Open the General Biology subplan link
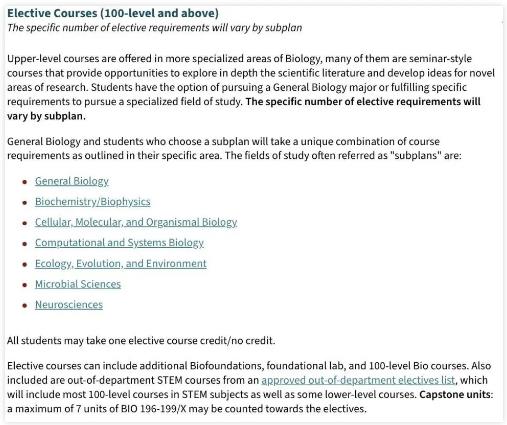This screenshot has width=507, height=425. click(72, 181)
